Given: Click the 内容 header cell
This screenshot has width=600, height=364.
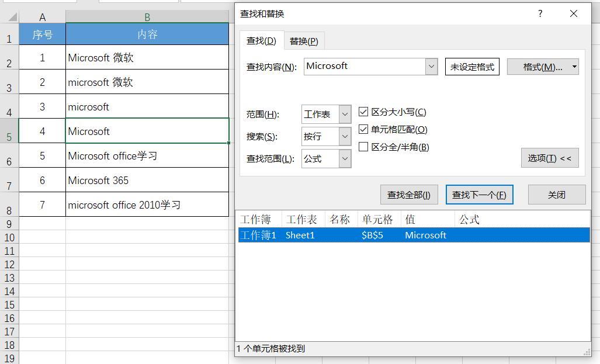Looking at the screenshot, I should [147, 34].
